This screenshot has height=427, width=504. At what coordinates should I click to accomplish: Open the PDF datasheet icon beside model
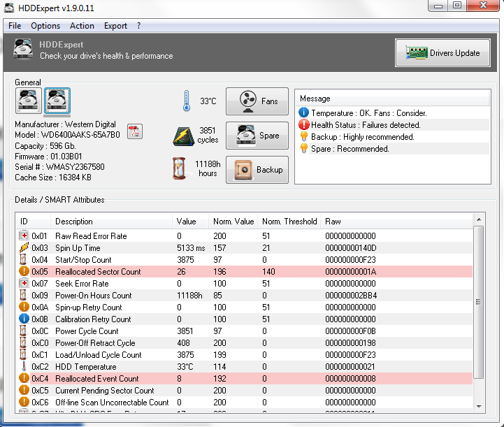[x=135, y=131]
